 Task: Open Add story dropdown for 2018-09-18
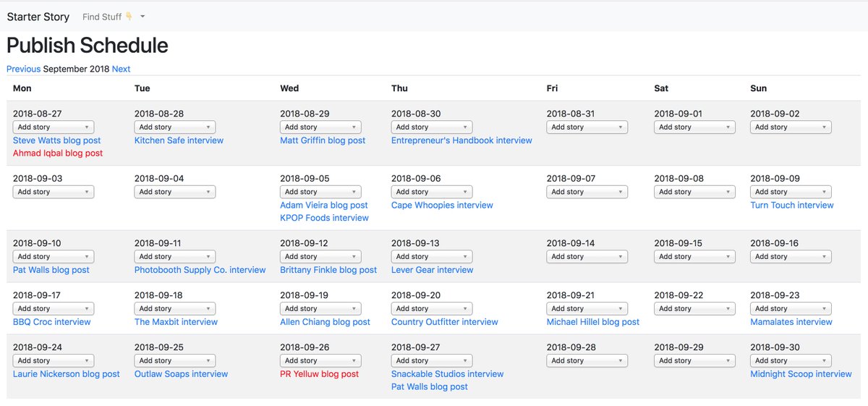(x=175, y=309)
